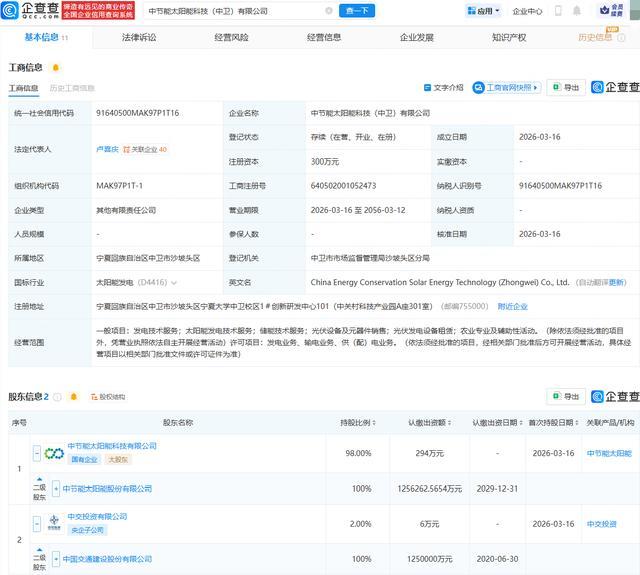Open the 工商官网快照 dropdown
640x575 pixels.
[508, 88]
